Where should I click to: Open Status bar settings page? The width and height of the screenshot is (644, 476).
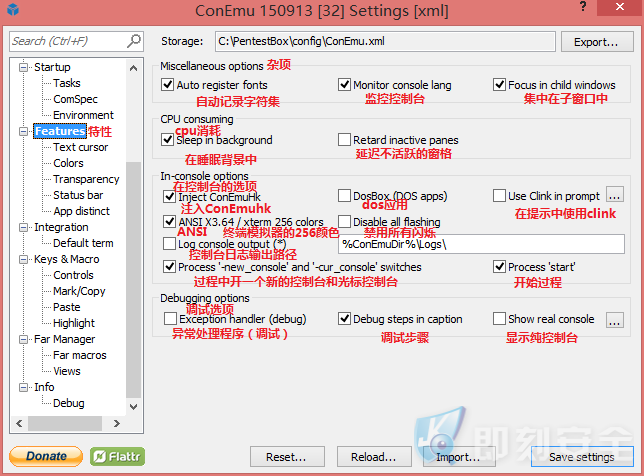pos(78,195)
